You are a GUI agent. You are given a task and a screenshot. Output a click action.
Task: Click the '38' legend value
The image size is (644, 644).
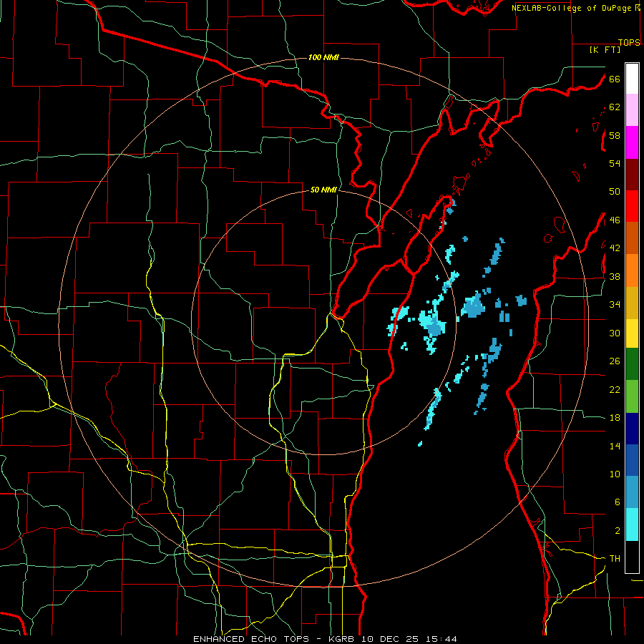(615, 276)
